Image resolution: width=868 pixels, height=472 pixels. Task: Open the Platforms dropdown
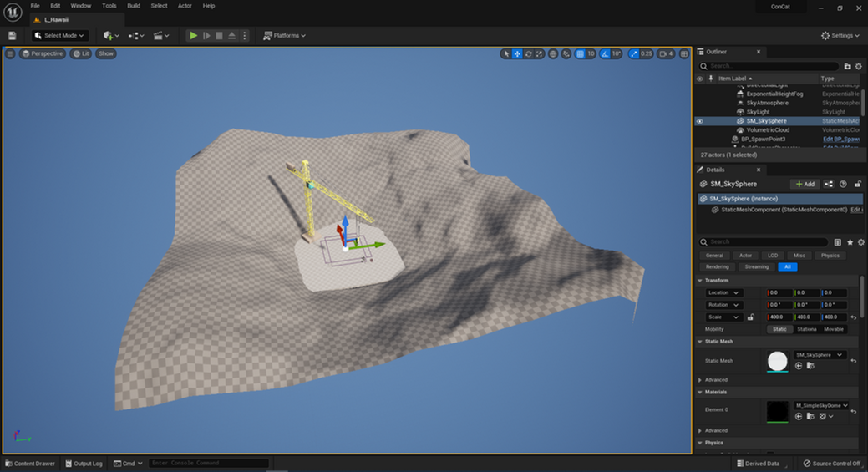pyautogui.click(x=285, y=35)
